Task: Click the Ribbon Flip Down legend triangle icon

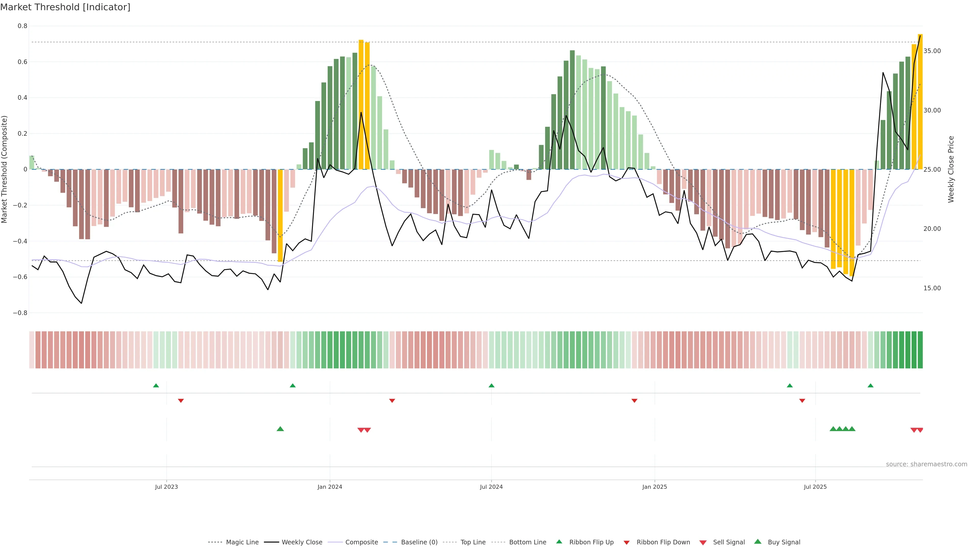Action: click(x=627, y=542)
